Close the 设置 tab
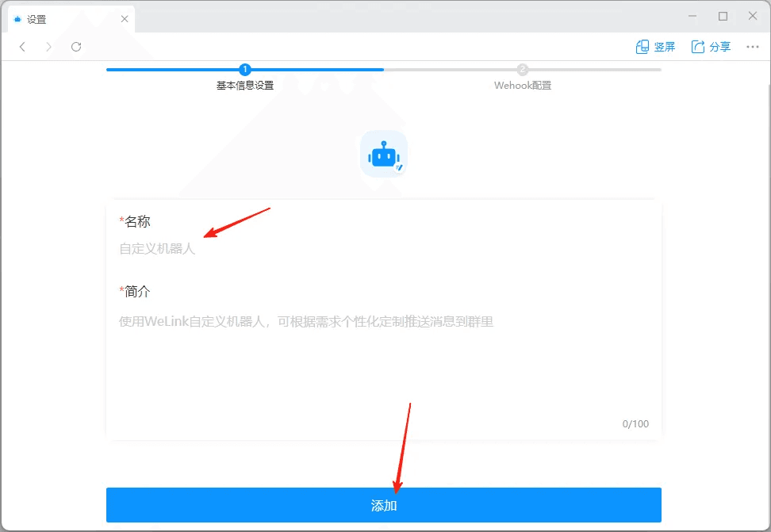This screenshot has height=532, width=771. 125,19
